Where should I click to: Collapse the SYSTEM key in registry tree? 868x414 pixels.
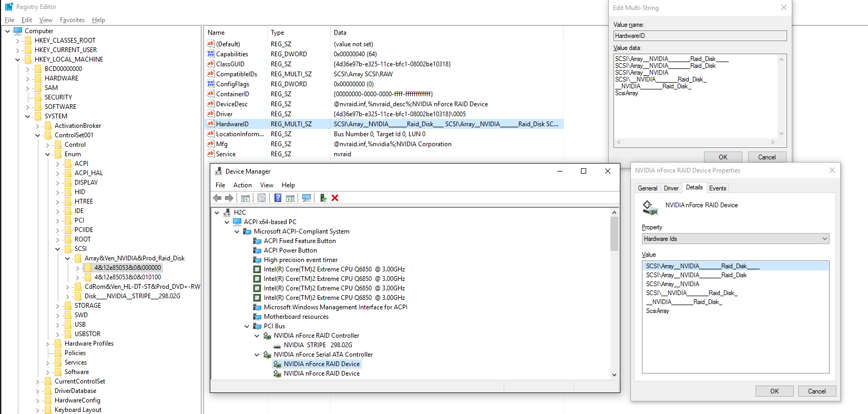[27, 116]
